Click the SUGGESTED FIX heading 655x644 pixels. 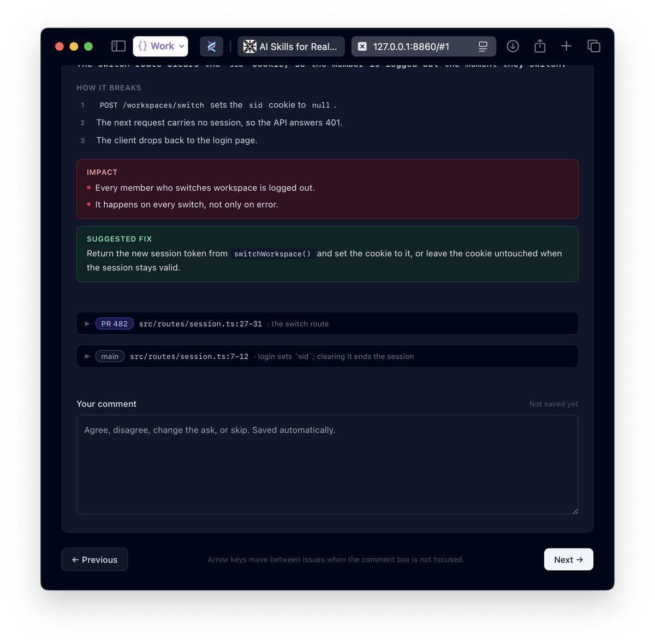point(120,239)
